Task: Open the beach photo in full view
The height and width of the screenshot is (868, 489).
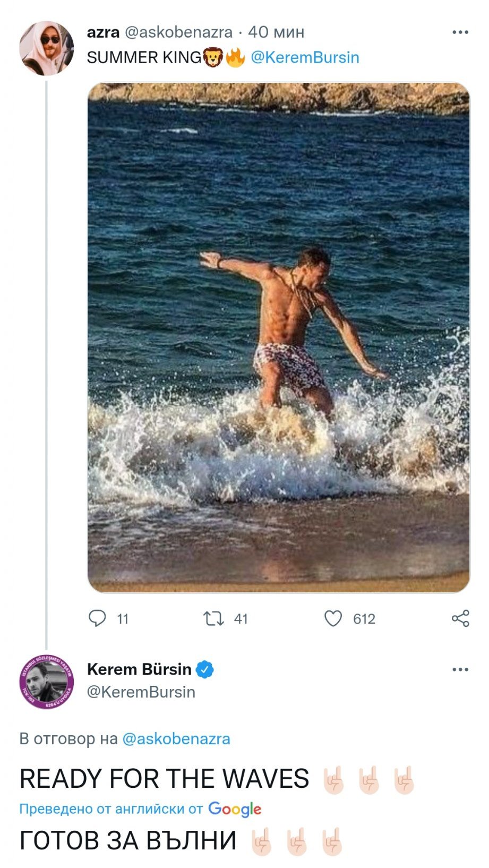Action: (278, 337)
